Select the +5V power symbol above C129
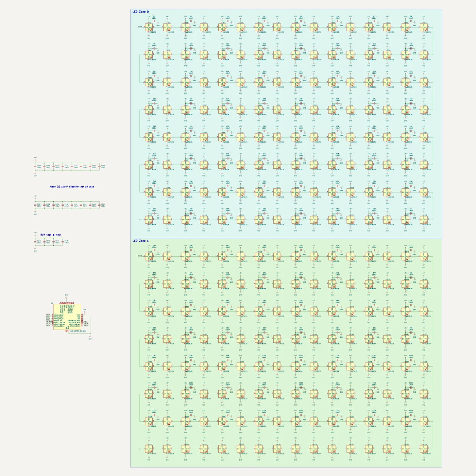The image size is (476, 476). click(35, 159)
